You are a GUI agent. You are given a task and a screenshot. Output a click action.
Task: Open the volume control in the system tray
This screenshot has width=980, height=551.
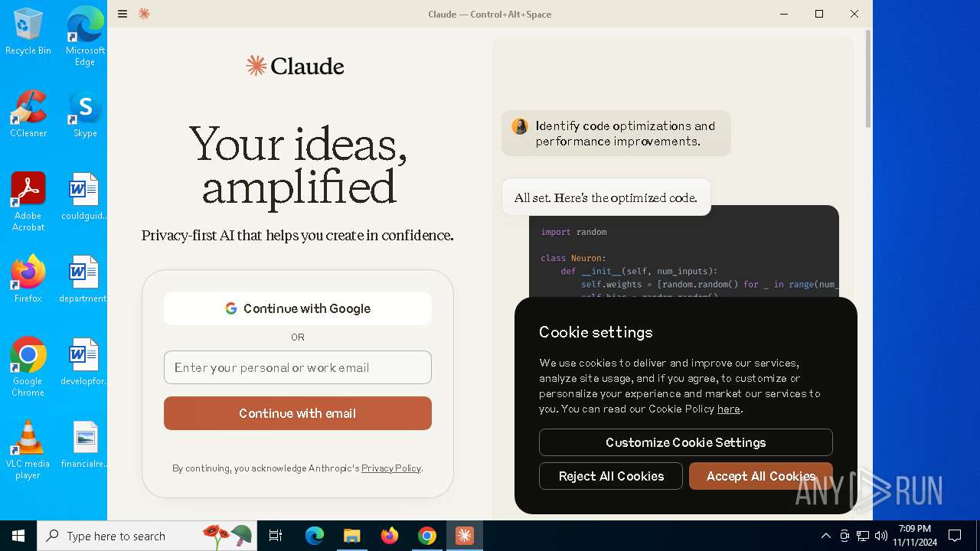881,536
